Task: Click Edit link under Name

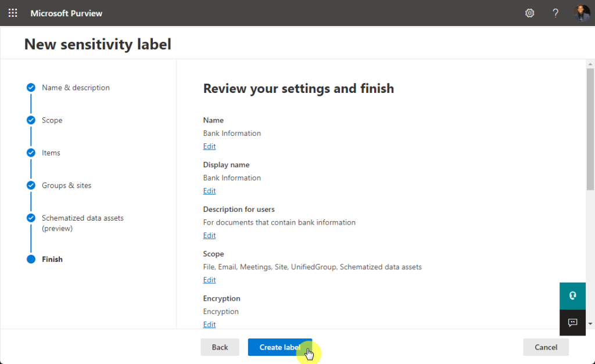Action: pos(209,146)
